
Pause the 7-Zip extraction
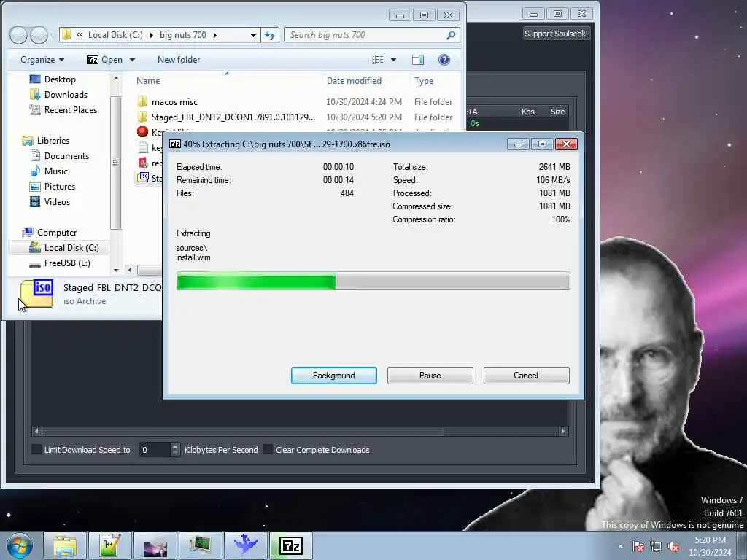coord(430,376)
